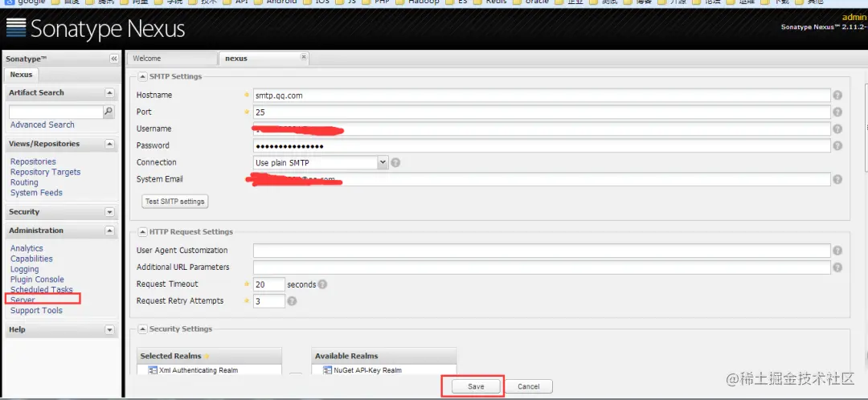868x400 pixels.
Task: Open the Repositories view
Action: 33,161
